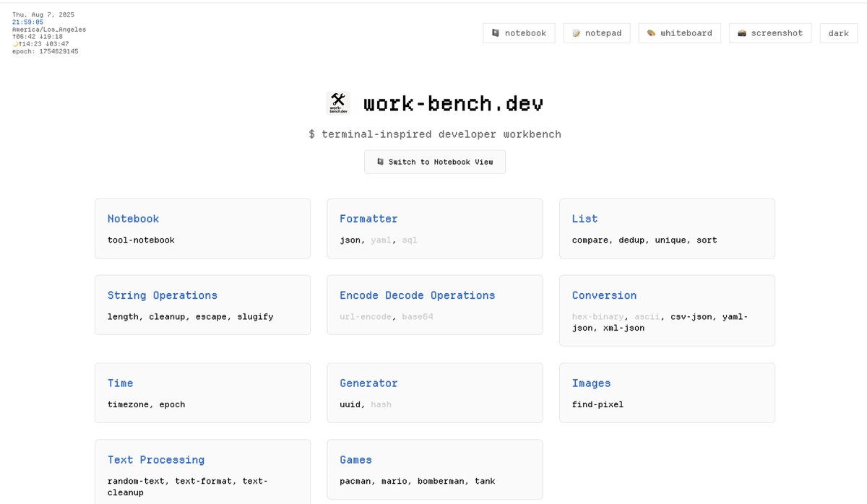The height and width of the screenshot is (504, 867).
Task: Click the terminal-inspired developer workbench tagline
Action: [x=435, y=134]
